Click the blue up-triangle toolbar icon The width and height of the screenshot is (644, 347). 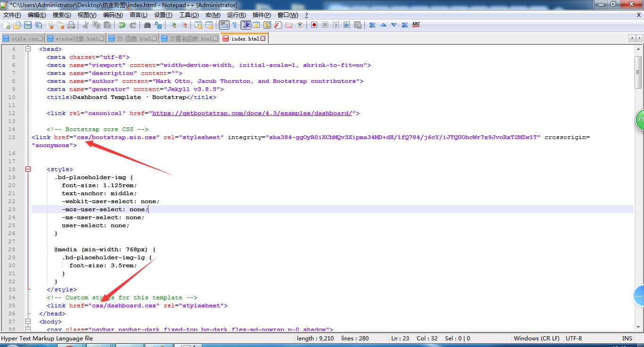coord(383,25)
